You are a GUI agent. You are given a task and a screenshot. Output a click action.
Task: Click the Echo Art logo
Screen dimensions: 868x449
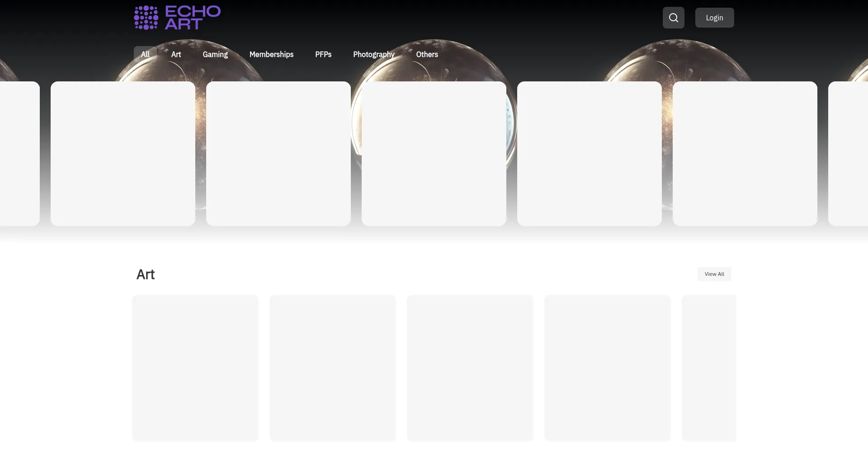(x=177, y=18)
